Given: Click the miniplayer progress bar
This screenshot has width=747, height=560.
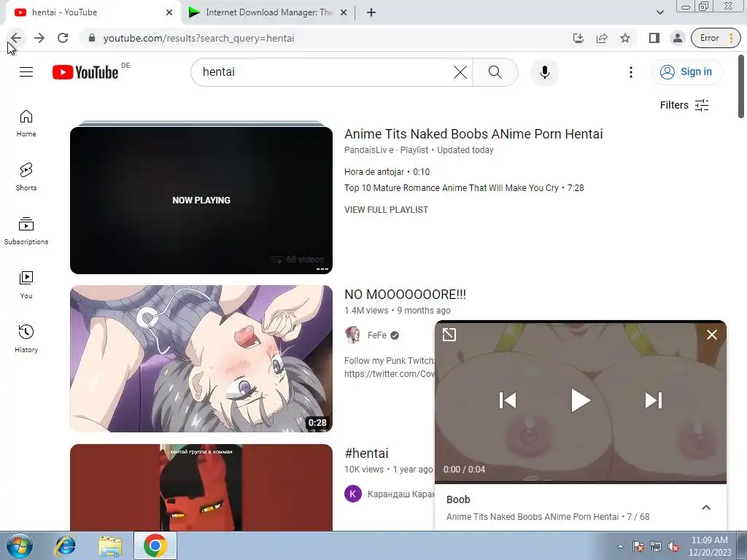Looking at the screenshot, I should 581,483.
